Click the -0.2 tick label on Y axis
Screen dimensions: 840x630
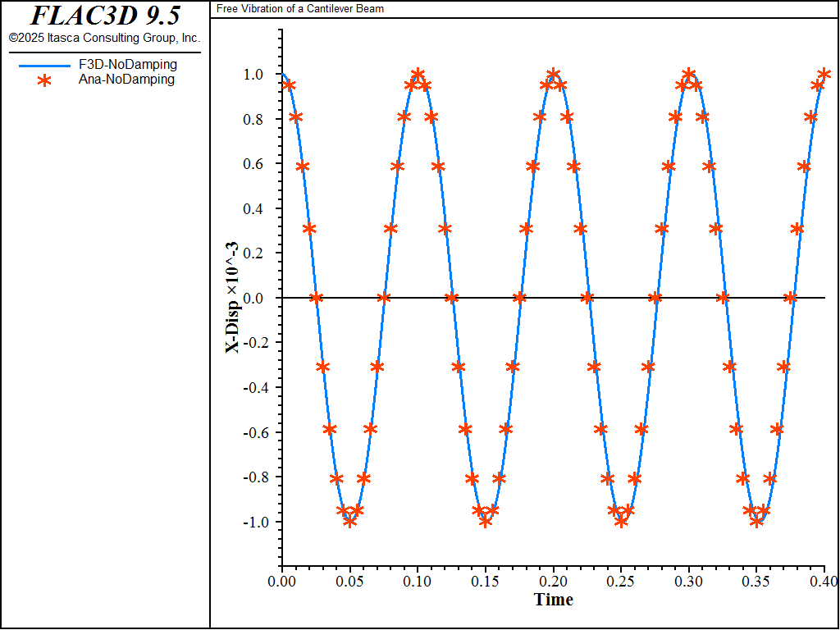tap(257, 343)
